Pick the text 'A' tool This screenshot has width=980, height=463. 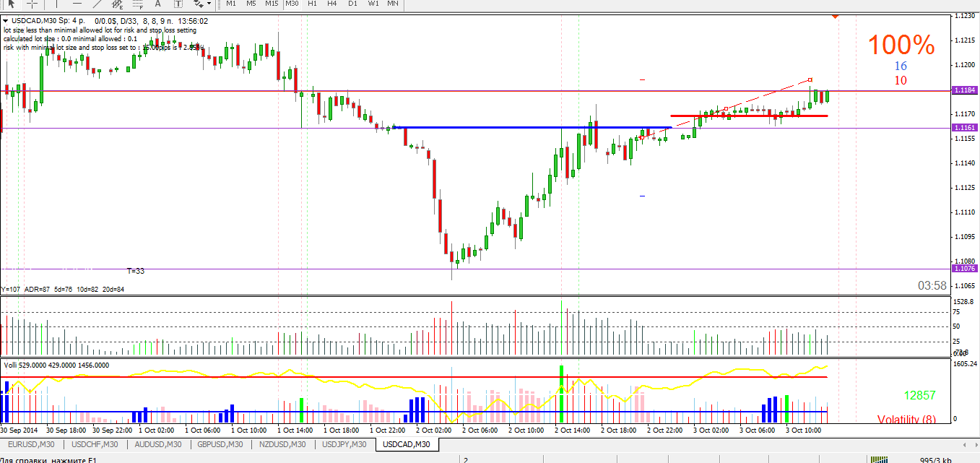click(x=157, y=4)
